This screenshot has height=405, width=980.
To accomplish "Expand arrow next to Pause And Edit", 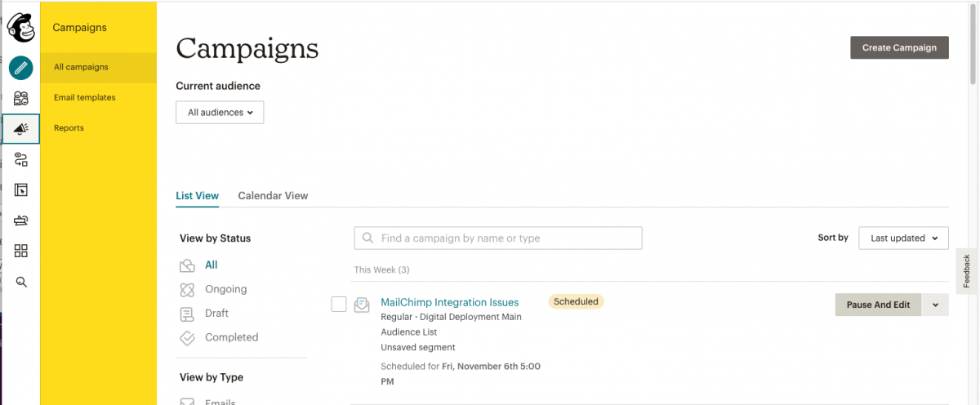I will [935, 305].
